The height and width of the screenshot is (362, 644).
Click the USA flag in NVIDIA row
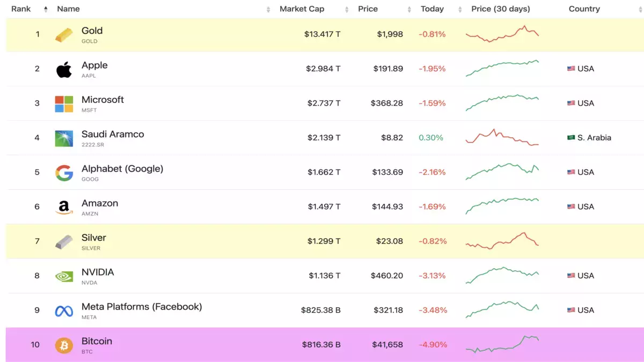pyautogui.click(x=571, y=276)
